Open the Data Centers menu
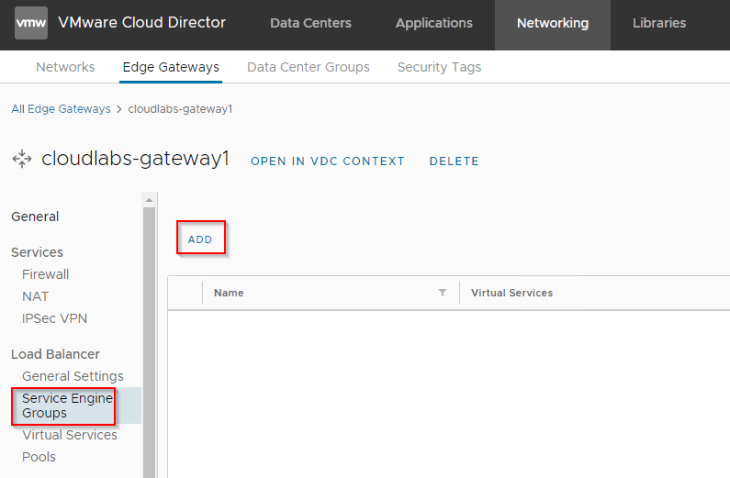Image resolution: width=730 pixels, height=478 pixels. click(311, 23)
